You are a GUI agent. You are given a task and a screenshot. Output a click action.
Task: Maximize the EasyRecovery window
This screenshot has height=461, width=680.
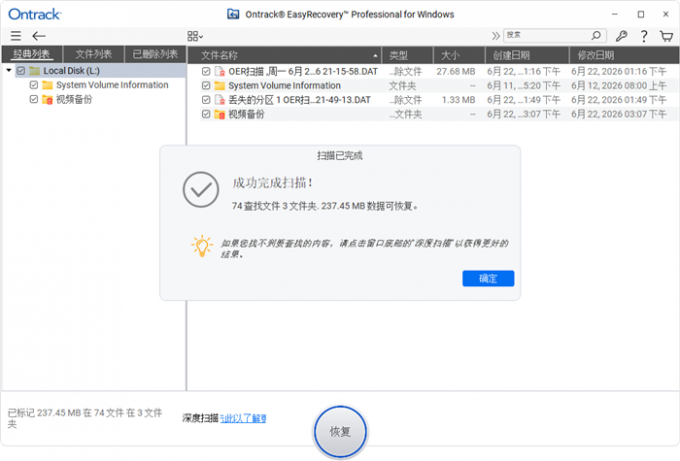coord(641,14)
